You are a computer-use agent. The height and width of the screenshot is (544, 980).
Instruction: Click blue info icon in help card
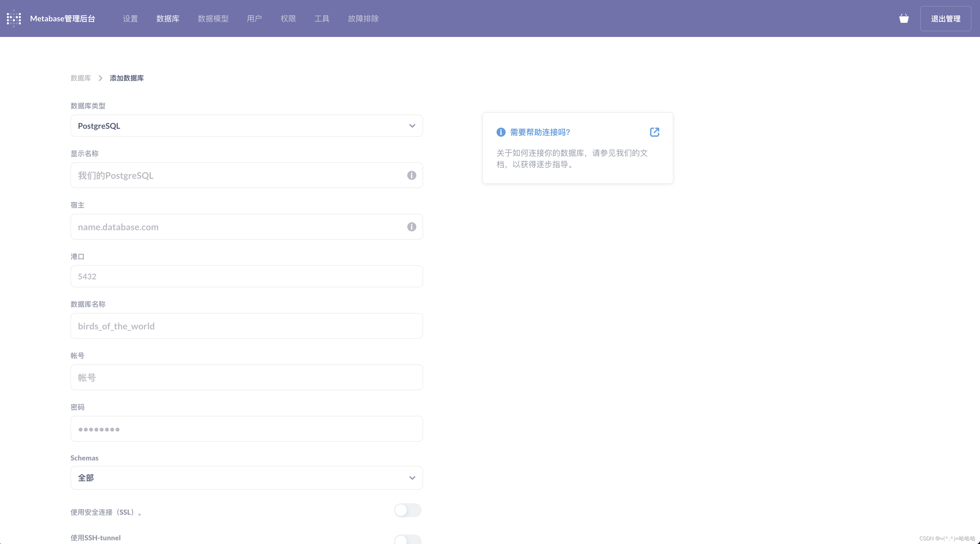501,132
